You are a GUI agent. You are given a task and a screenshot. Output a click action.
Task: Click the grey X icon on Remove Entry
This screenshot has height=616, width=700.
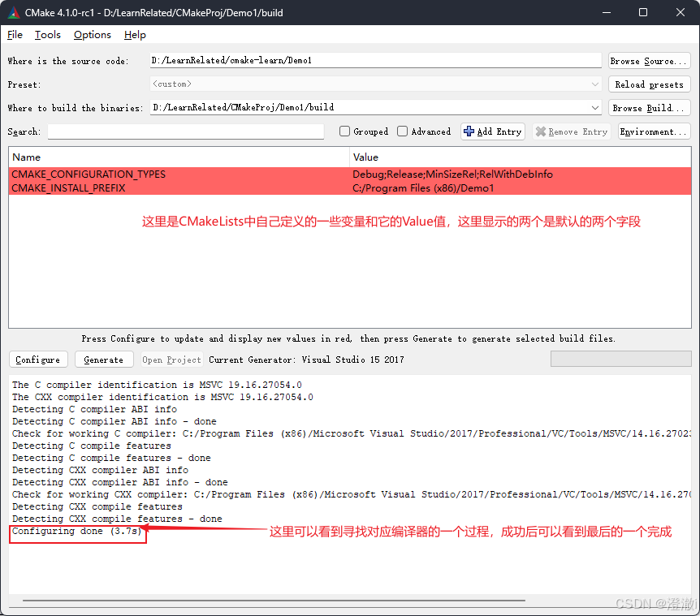pos(541,131)
